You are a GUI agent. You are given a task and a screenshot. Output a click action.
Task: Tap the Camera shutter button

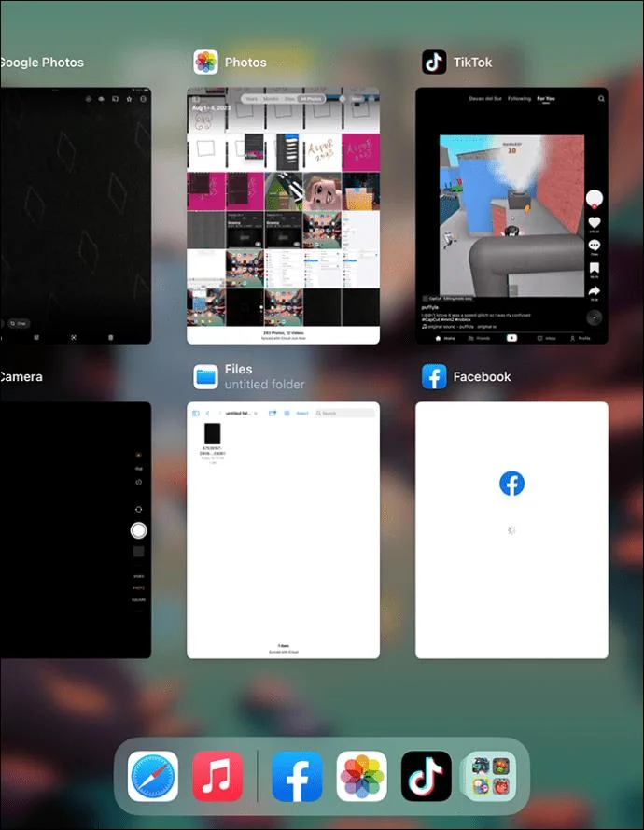139,530
